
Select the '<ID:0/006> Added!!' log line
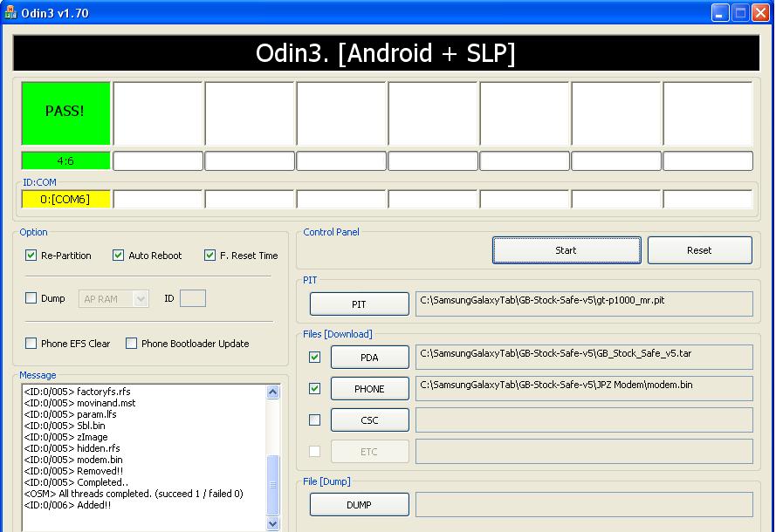click(x=67, y=505)
